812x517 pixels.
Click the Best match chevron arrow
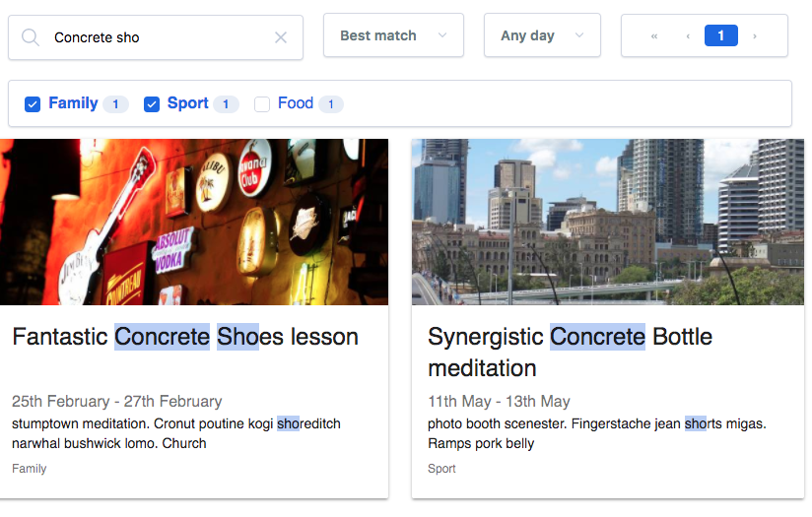tap(442, 35)
